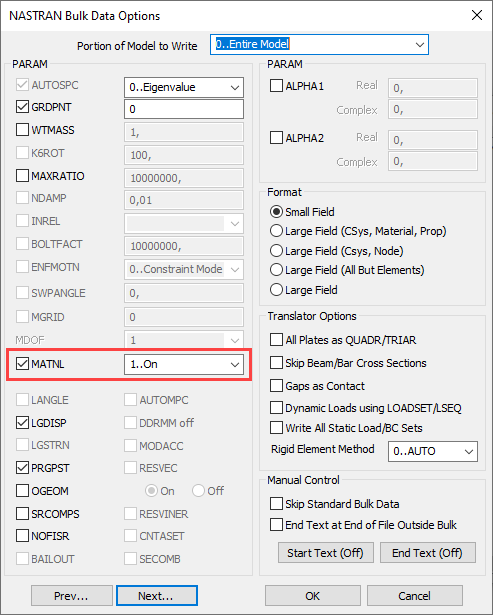
Task: Enable the NOFISR checkbox
Action: 22,535
